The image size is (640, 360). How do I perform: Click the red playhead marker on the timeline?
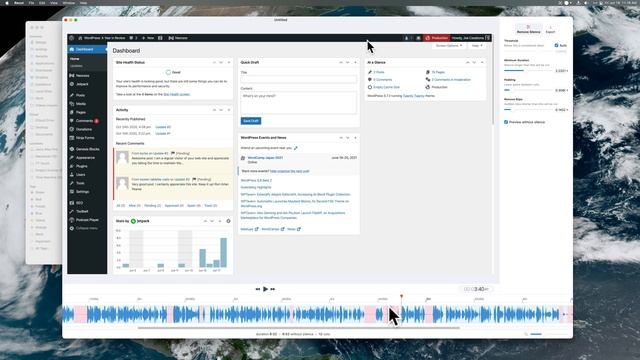click(x=401, y=296)
